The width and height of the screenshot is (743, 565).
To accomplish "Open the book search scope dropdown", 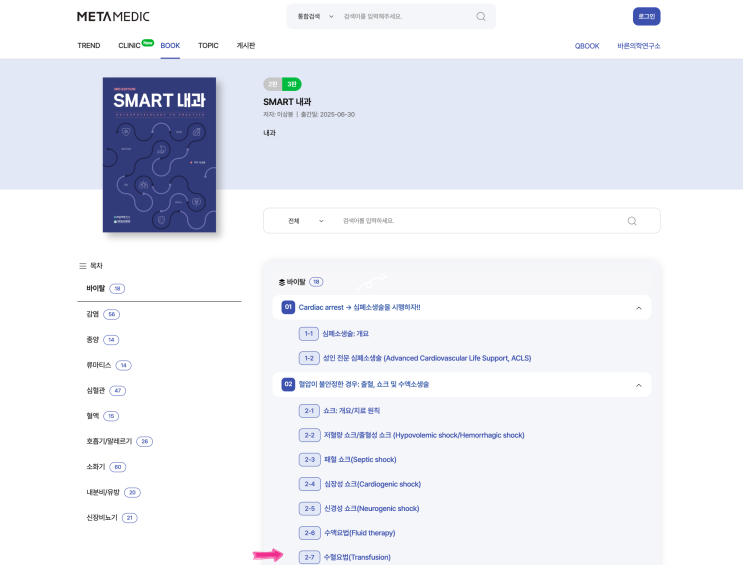I will [306, 221].
